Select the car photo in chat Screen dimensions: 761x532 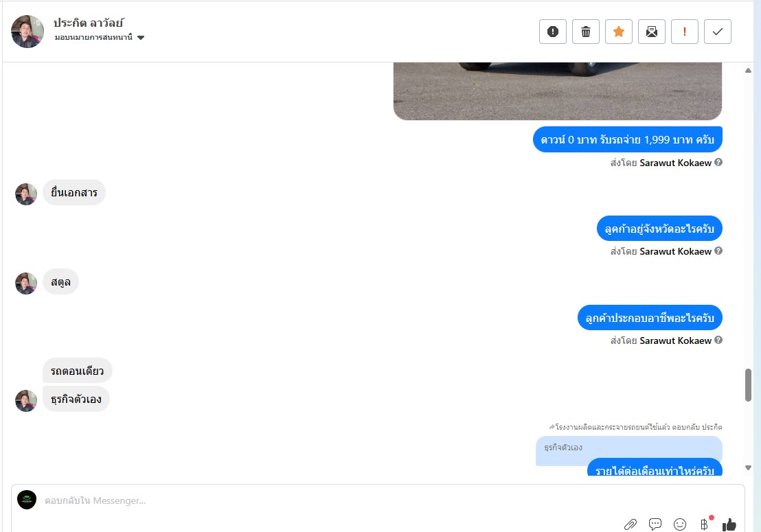click(558, 91)
